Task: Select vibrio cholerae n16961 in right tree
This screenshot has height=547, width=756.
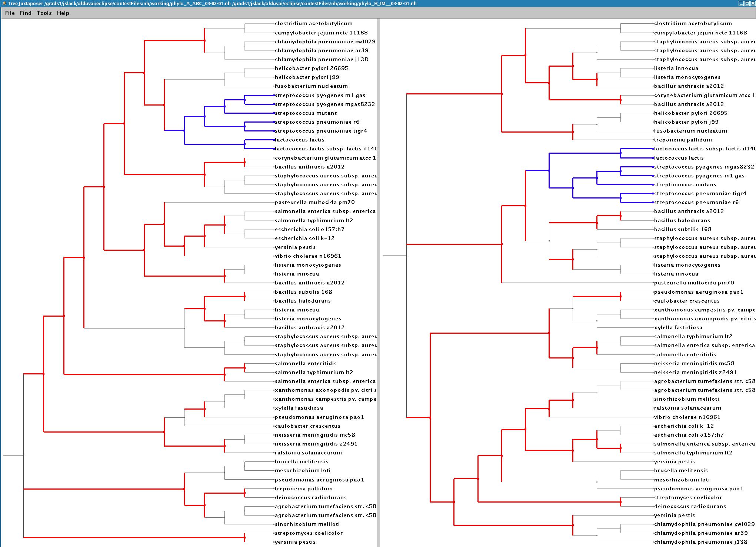Action: tap(687, 417)
